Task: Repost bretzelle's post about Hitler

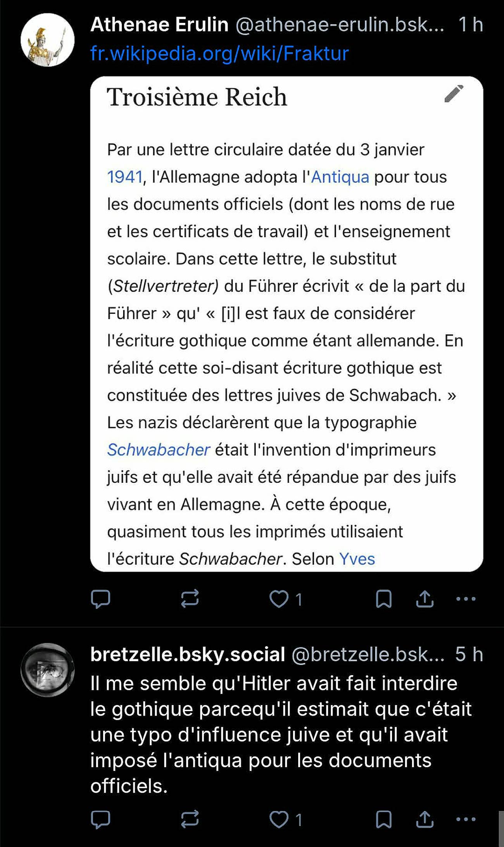Action: (190, 819)
